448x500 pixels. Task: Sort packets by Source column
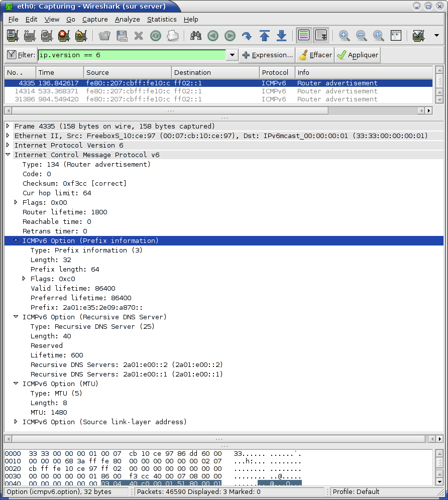(128, 72)
